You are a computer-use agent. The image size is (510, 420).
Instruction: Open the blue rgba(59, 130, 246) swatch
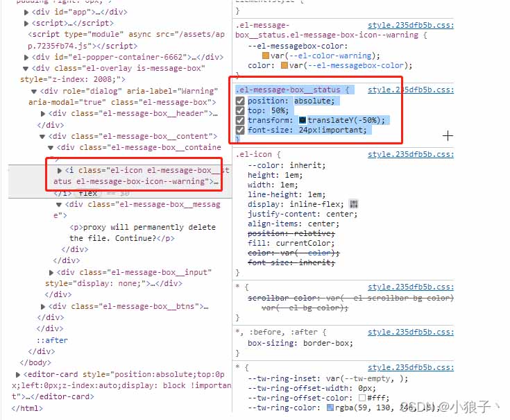330,408
